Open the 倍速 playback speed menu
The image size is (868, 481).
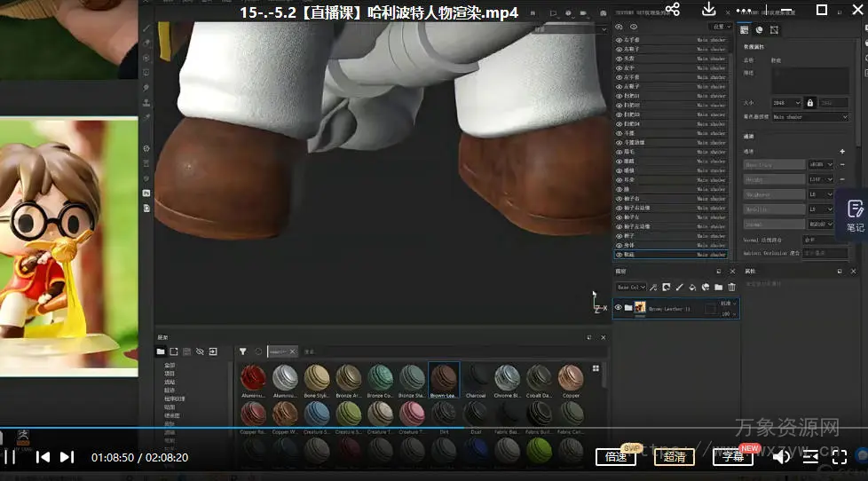click(x=616, y=457)
